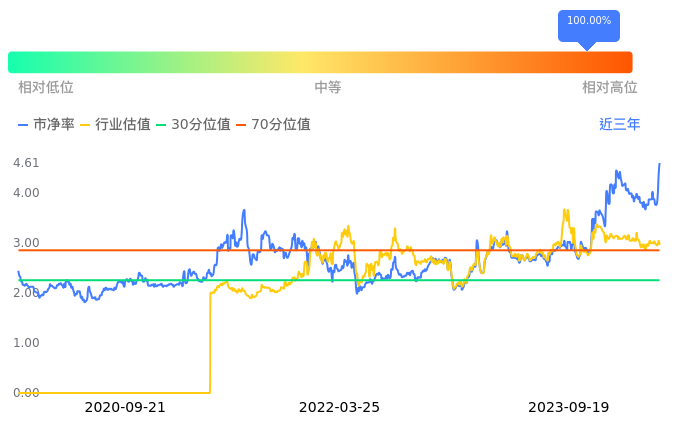Click the 4.00 y-axis label
Screen dimensions: 686x442
[x=26, y=193]
